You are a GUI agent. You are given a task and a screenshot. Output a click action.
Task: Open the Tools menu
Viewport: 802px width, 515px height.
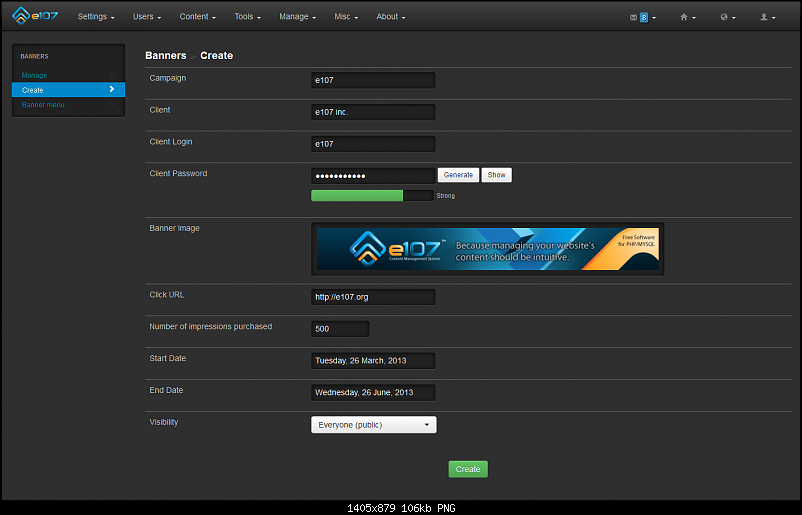coord(247,17)
